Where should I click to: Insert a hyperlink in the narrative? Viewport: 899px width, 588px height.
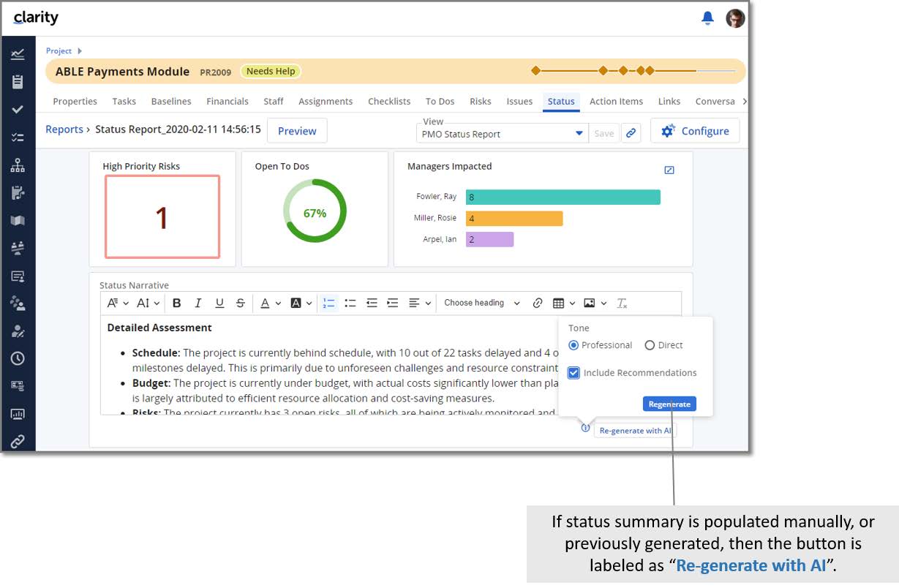click(x=538, y=303)
